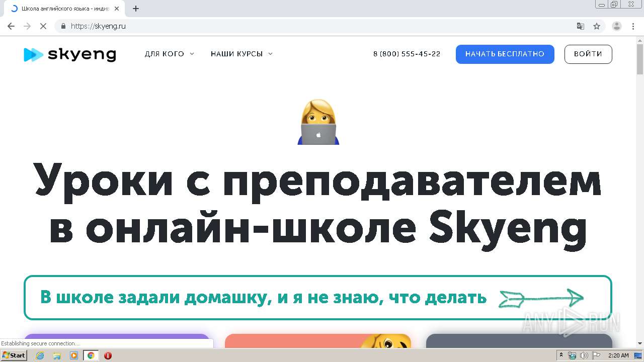
Task: Click the show desktop tray icon
Action: [x=638, y=355]
